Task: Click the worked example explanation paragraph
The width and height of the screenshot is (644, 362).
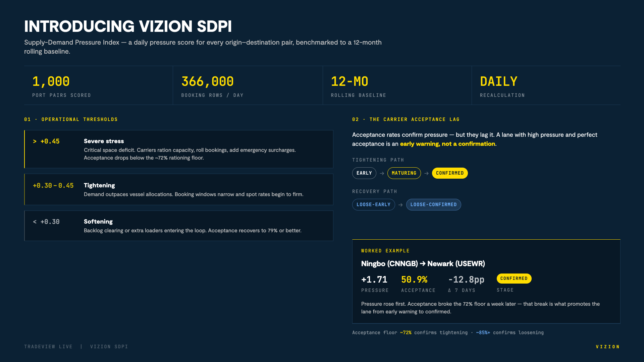Action: click(480, 308)
